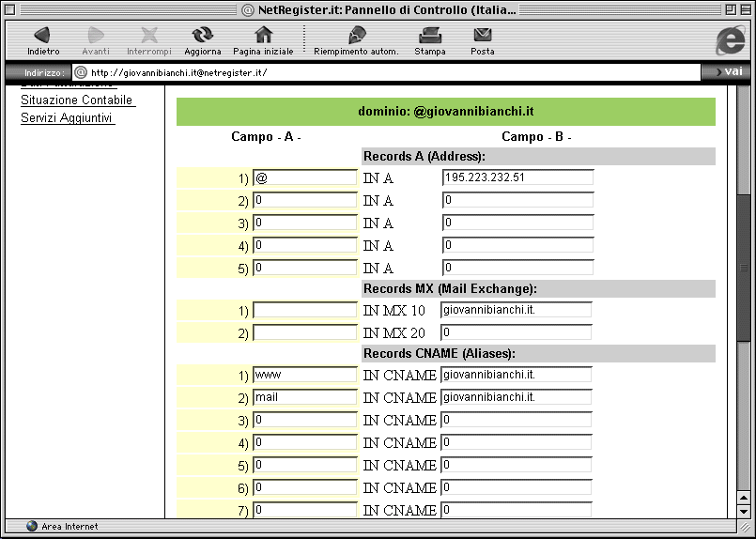Open the Posta mail icon

482,35
